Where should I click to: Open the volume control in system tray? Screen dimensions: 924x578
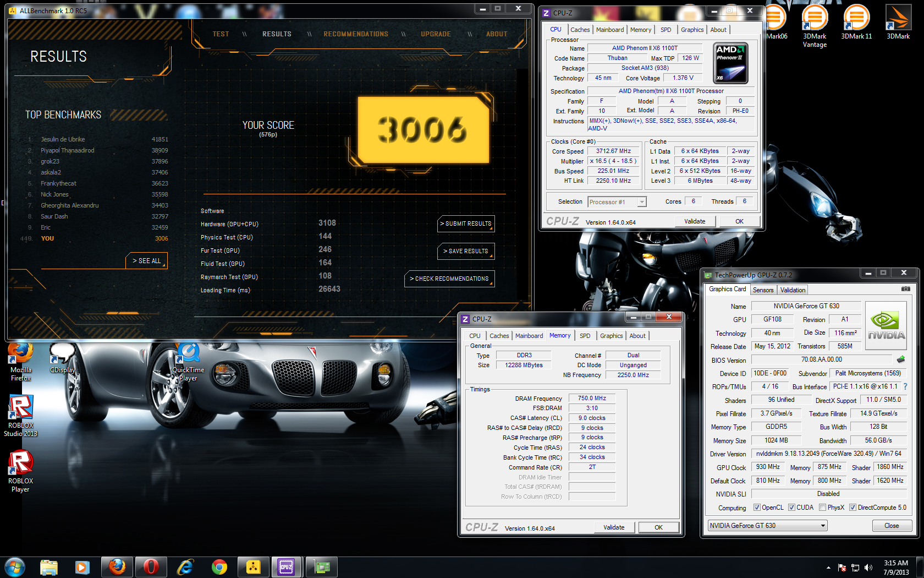click(868, 568)
